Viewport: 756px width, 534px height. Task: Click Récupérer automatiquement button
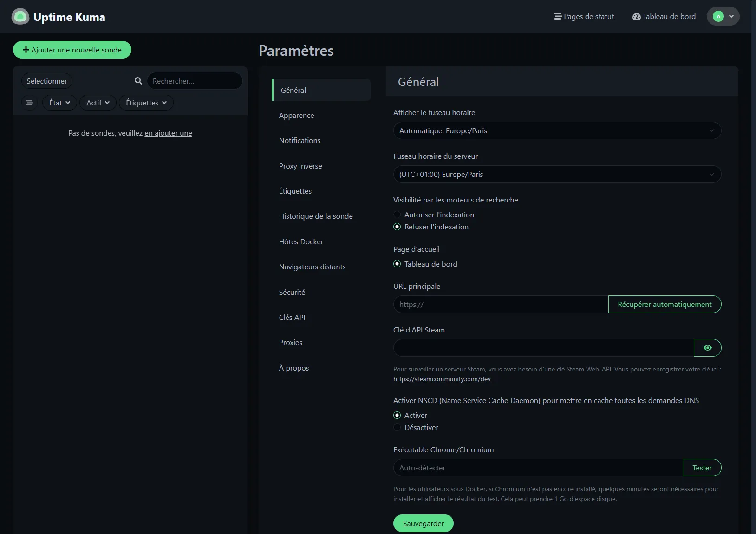coord(664,304)
